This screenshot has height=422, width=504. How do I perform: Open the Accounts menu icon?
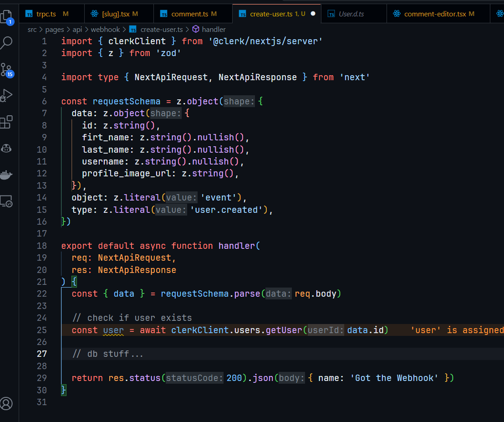tap(6, 403)
